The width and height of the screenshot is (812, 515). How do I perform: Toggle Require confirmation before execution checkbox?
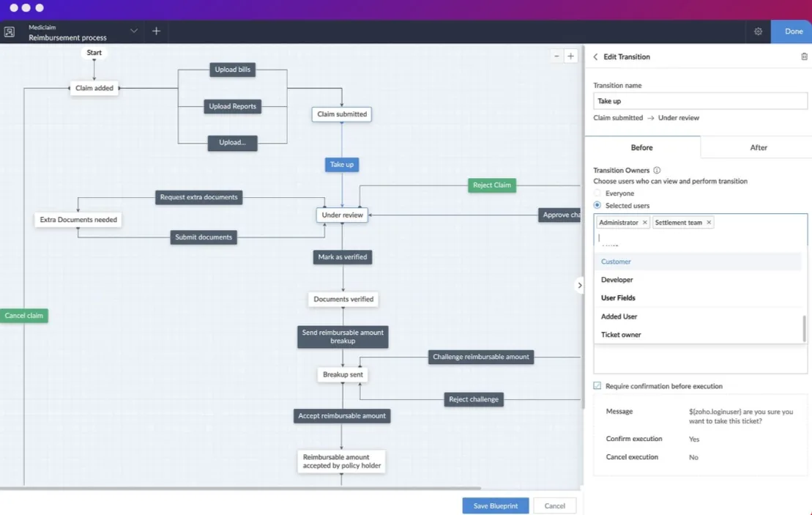[x=597, y=385]
